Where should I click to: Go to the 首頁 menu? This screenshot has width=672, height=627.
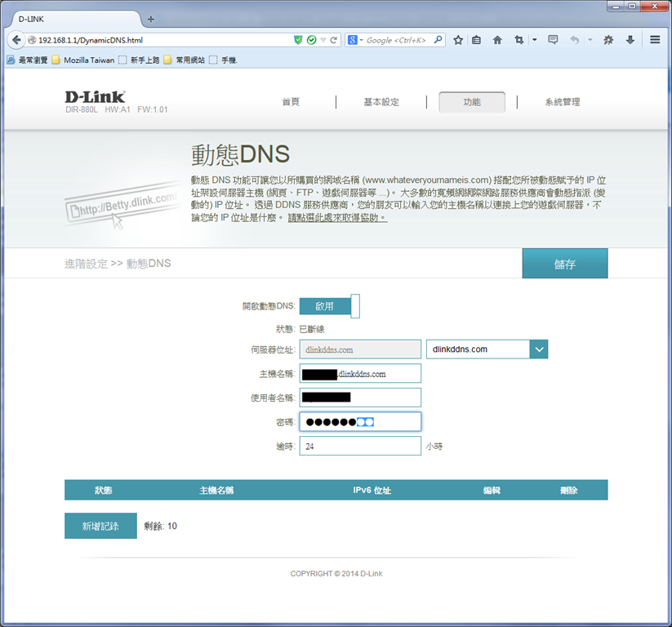click(291, 102)
